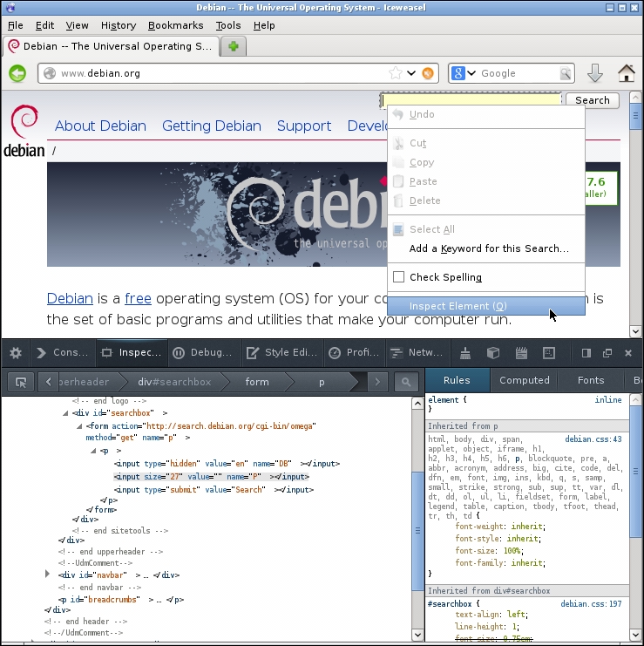Collapse the form action node
Image resolution: width=644 pixels, height=646 pixels.
[79, 426]
